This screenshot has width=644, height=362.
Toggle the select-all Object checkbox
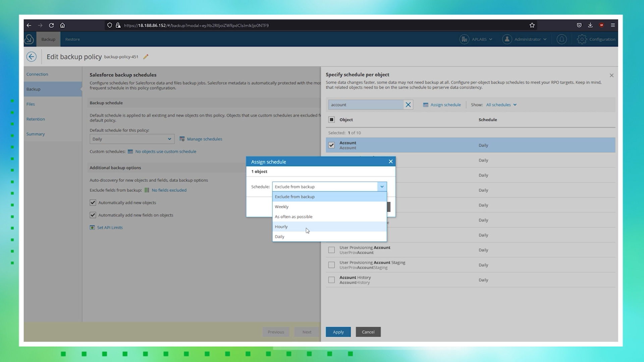[x=331, y=120]
